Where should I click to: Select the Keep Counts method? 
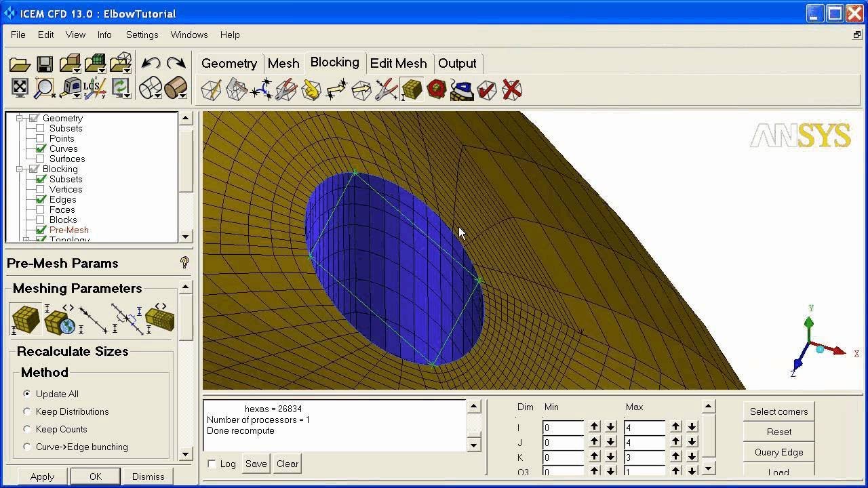click(27, 429)
